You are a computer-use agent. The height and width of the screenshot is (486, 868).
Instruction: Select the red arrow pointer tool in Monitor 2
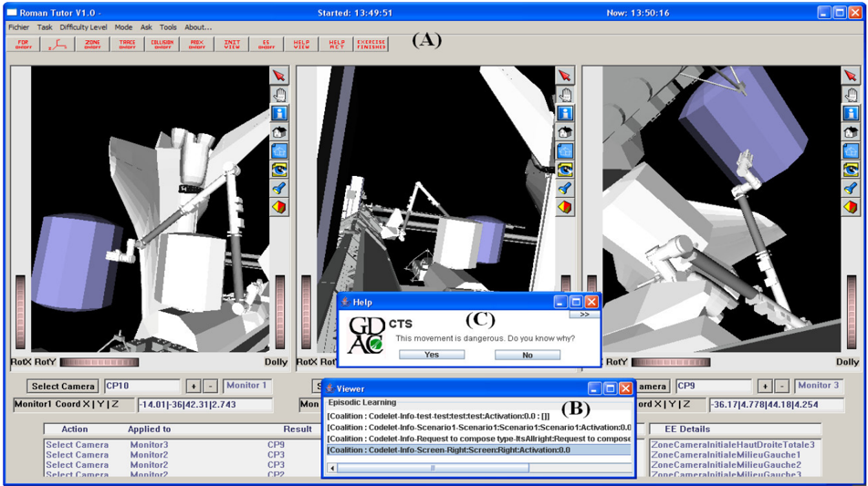pos(565,75)
